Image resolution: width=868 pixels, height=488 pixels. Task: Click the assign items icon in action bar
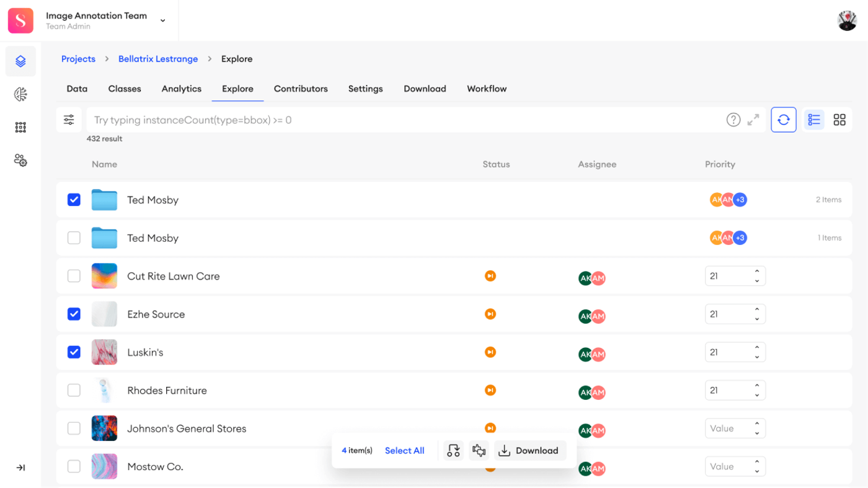coord(454,451)
